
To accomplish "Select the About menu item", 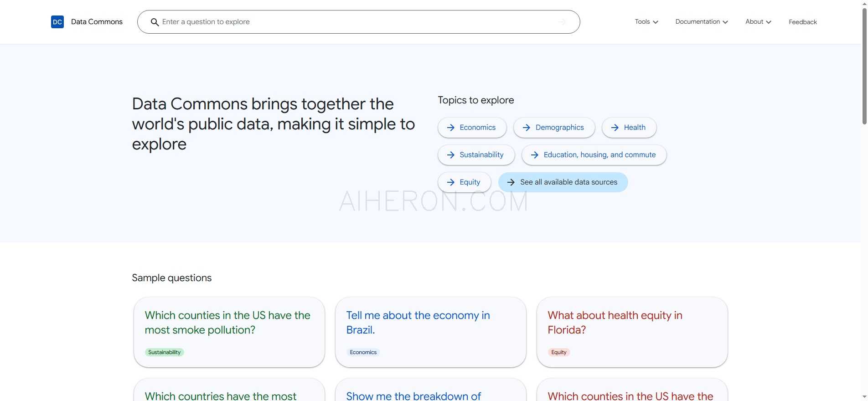I will coord(754,21).
